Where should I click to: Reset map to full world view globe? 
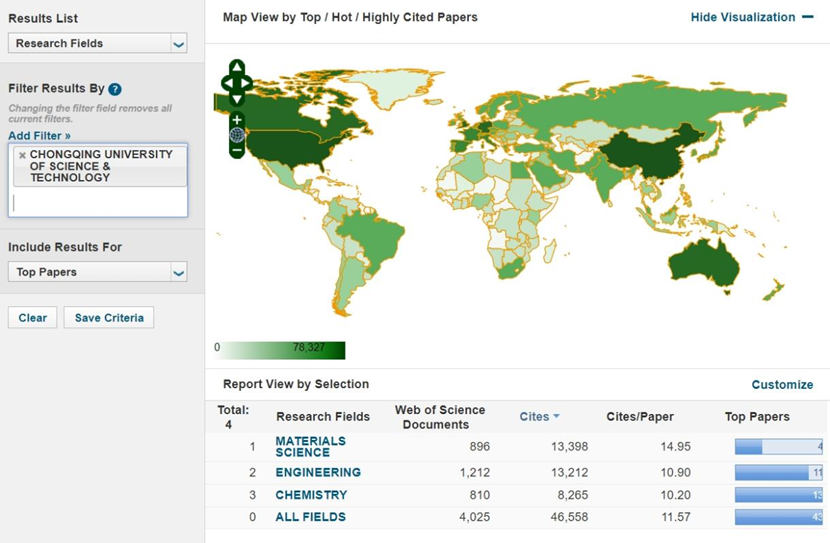[237, 135]
